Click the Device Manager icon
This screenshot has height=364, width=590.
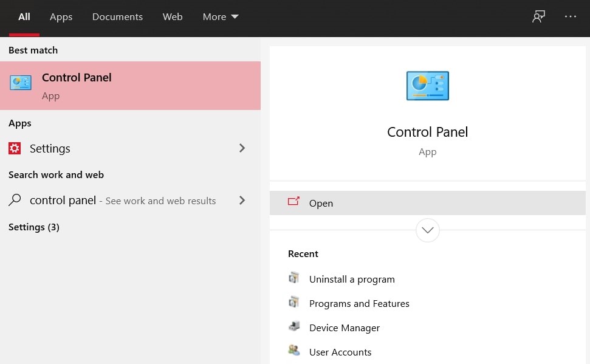click(x=293, y=327)
